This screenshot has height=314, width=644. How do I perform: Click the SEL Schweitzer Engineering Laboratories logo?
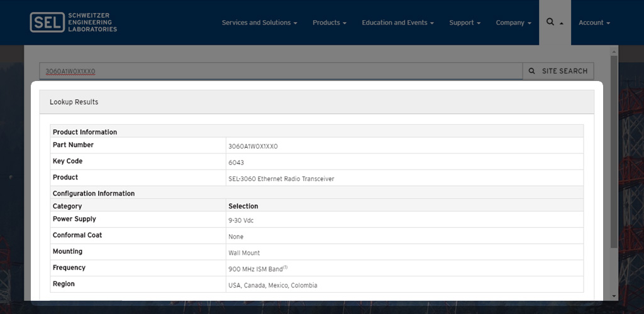click(x=74, y=22)
